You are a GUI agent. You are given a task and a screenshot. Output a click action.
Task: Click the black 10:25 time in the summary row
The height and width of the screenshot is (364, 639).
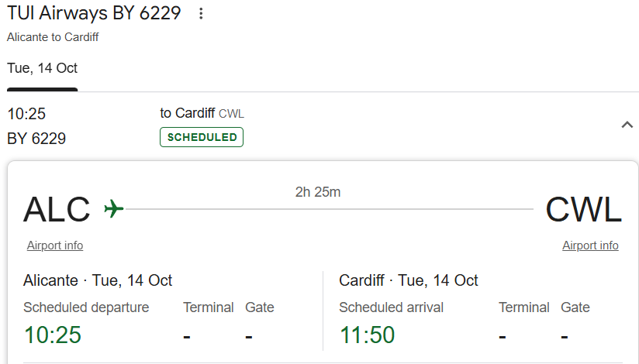click(x=26, y=114)
